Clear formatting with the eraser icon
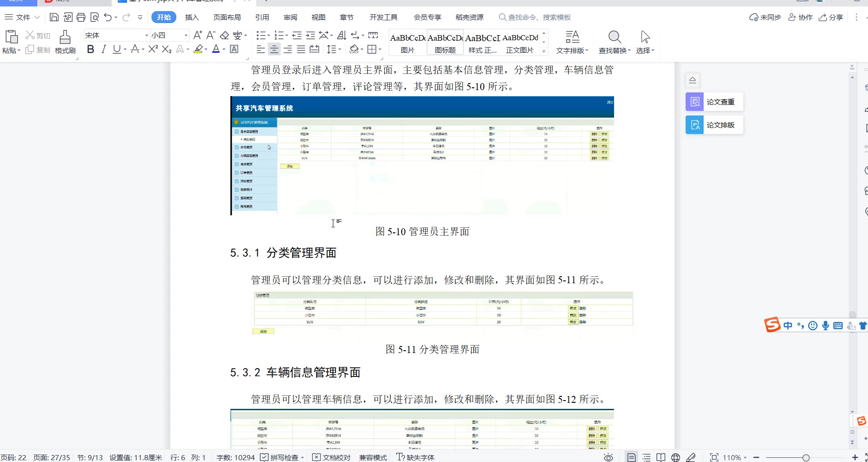 [x=224, y=35]
